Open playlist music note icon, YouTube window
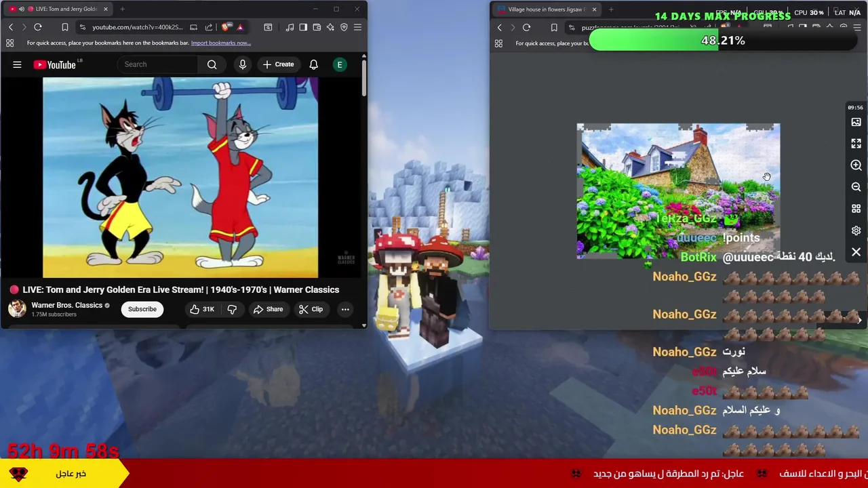Viewport: 868px width, 488px height. tap(290, 27)
